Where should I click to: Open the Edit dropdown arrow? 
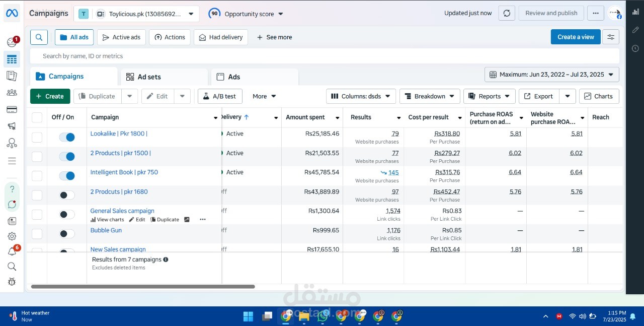click(182, 96)
